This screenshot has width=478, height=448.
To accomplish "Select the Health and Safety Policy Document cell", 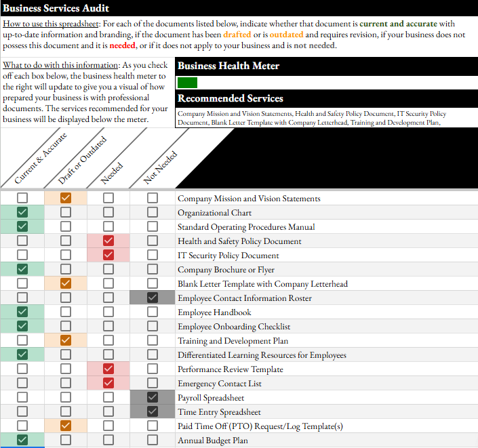I will 327,241.
